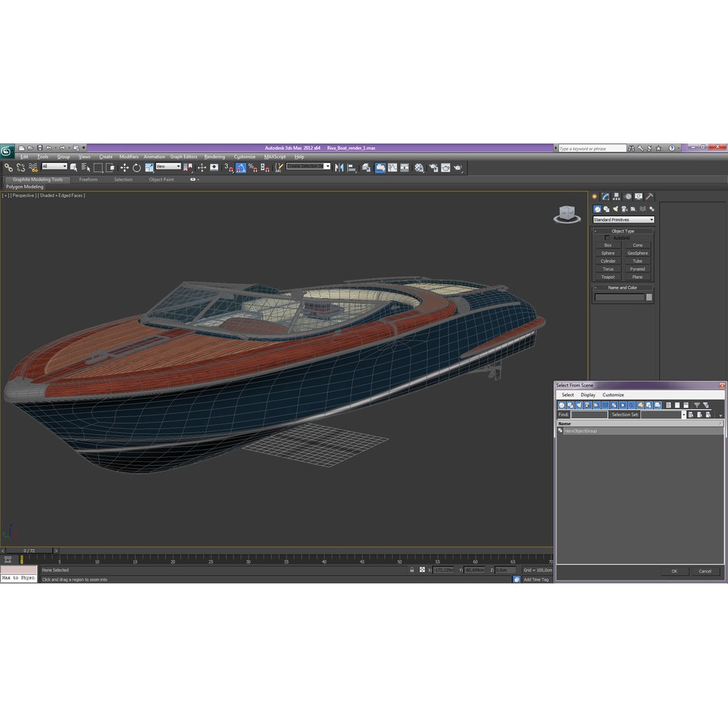
Task: Collapse the Object Type rollout
Action: [623, 231]
